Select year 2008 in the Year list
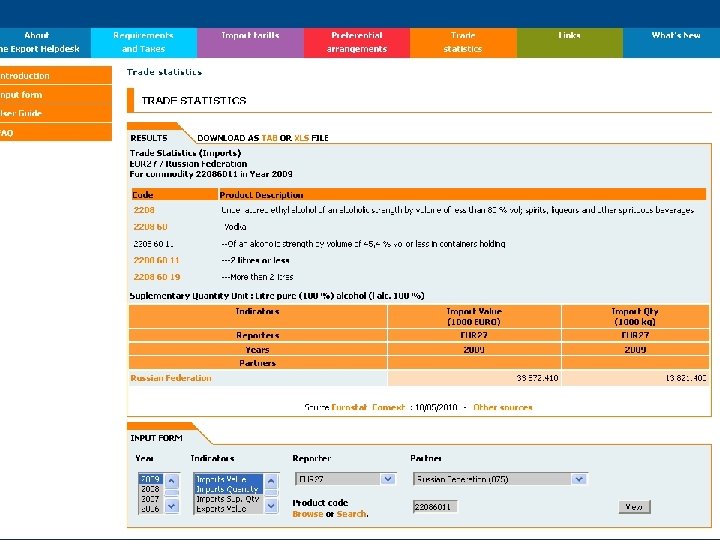 coord(151,489)
